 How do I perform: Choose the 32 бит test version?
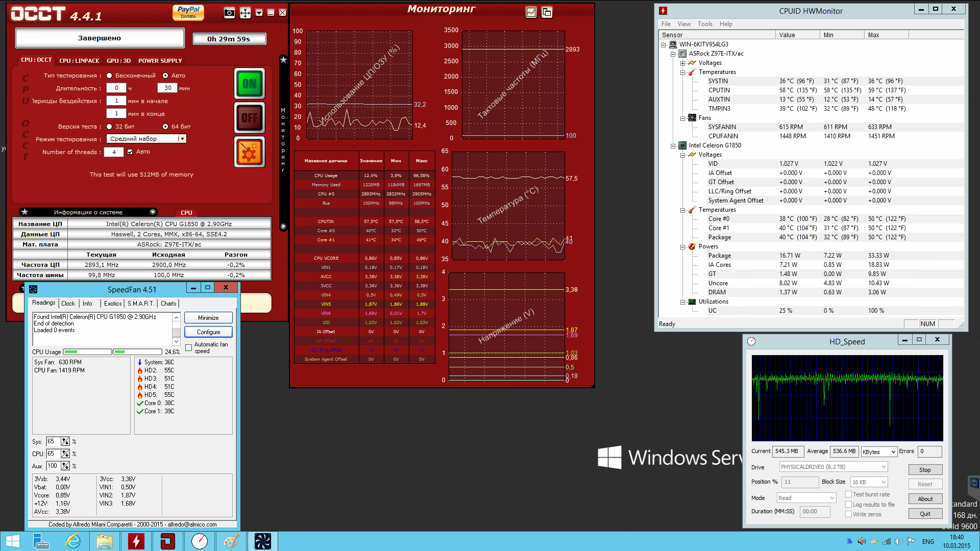click(x=109, y=127)
